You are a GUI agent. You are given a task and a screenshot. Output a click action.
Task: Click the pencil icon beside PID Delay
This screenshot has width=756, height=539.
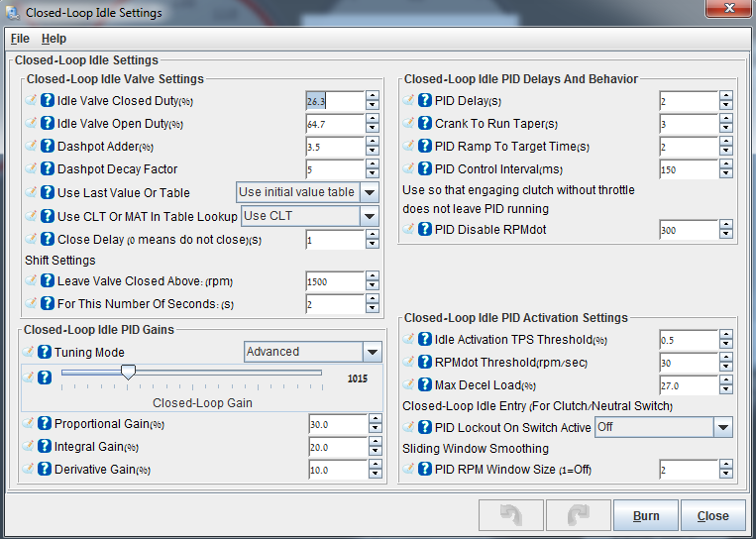click(408, 100)
